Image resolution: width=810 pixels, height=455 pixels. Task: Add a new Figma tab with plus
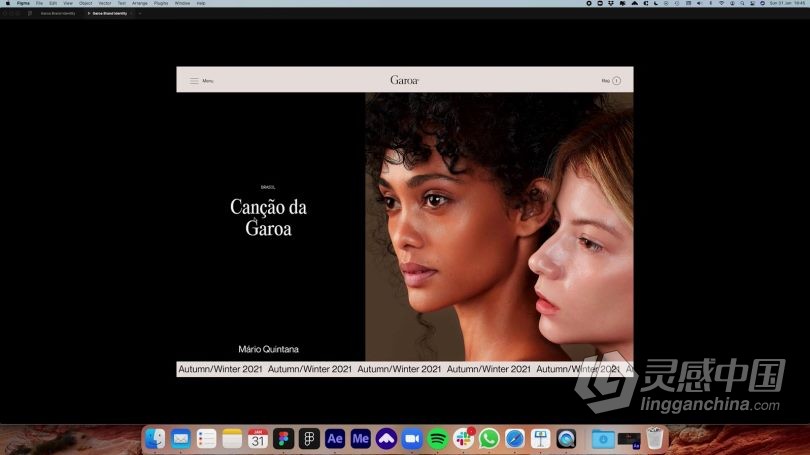pyautogui.click(x=140, y=13)
